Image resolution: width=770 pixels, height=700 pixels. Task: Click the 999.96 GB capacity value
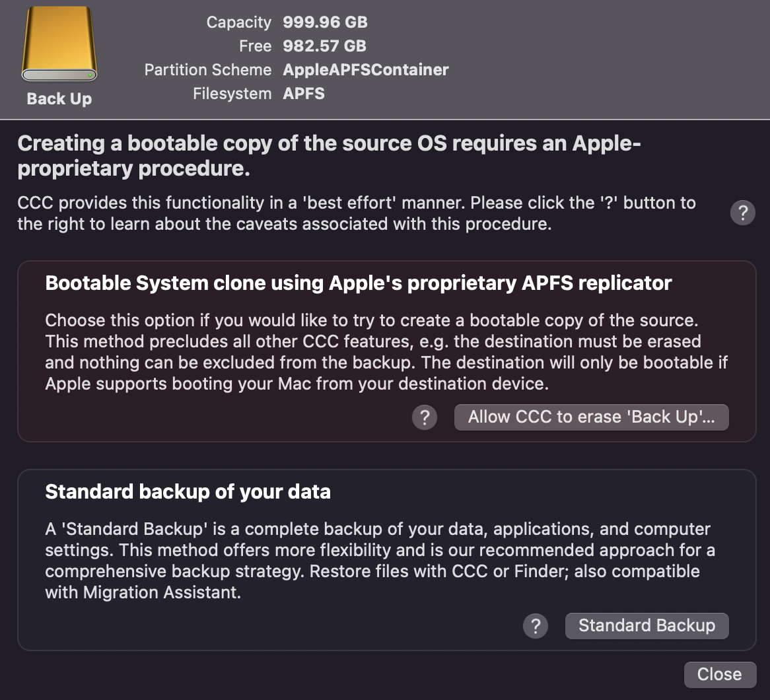[x=325, y=22]
